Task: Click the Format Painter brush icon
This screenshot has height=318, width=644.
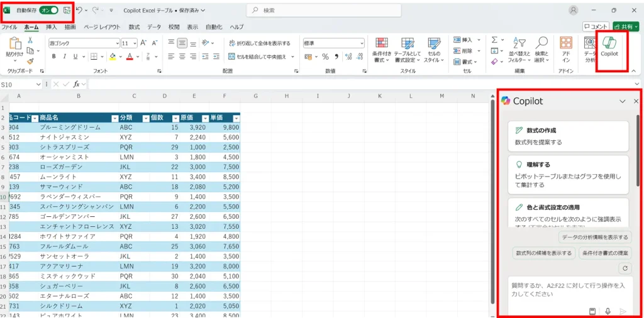Action: coord(30,62)
